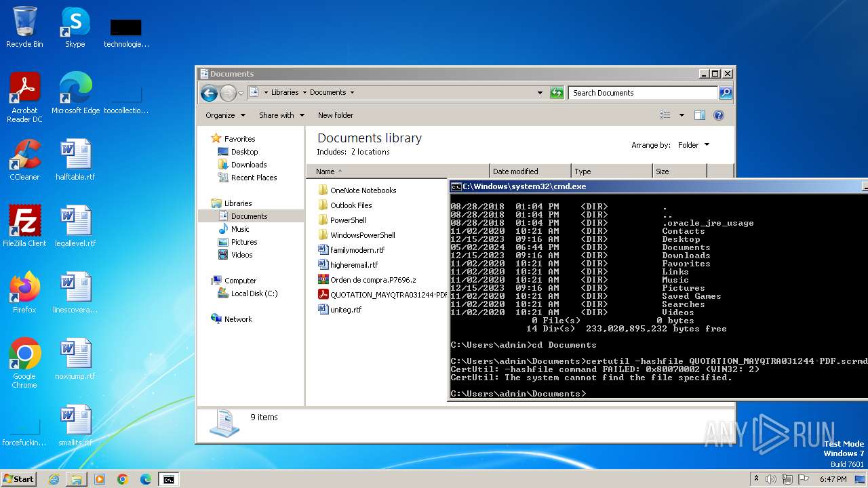Select the familymodern.rtf file
The image size is (868, 488).
[351, 250]
